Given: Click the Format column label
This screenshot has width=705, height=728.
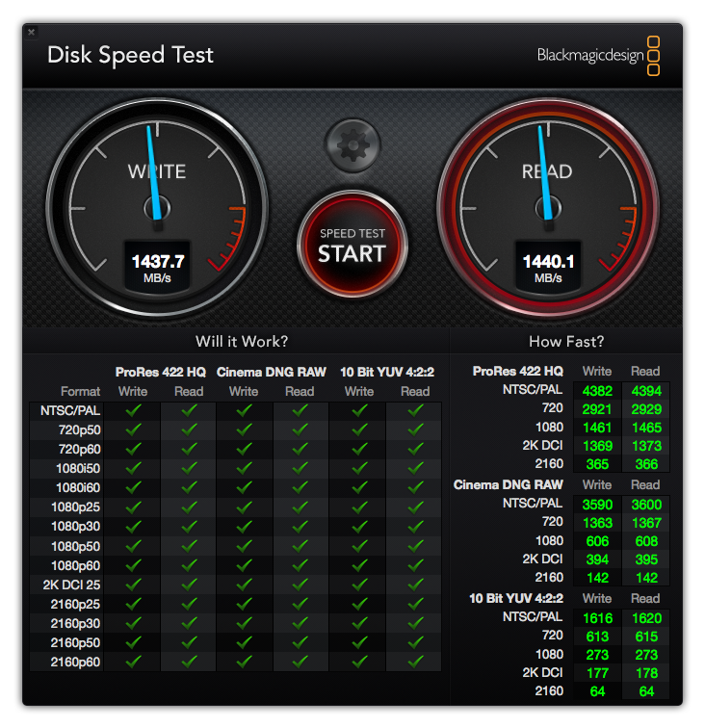Looking at the screenshot, I should coord(80,392).
